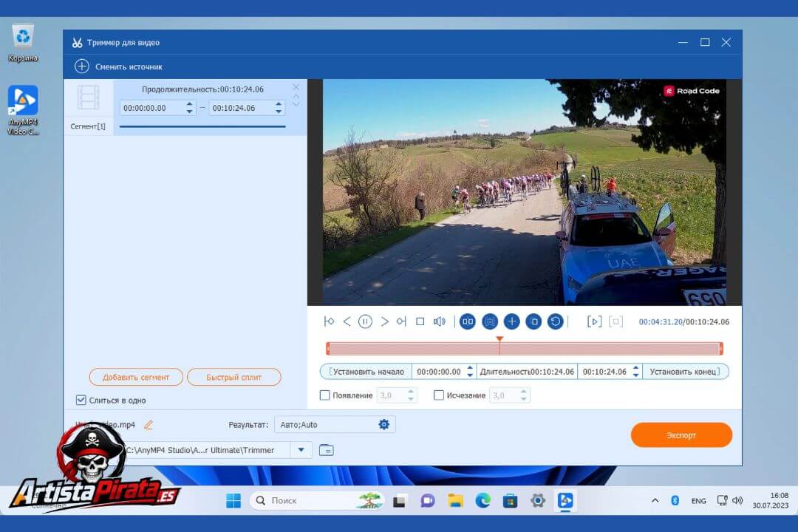Viewport: 798px width, 532px height.
Task: Stop video playback
Action: 420,321
